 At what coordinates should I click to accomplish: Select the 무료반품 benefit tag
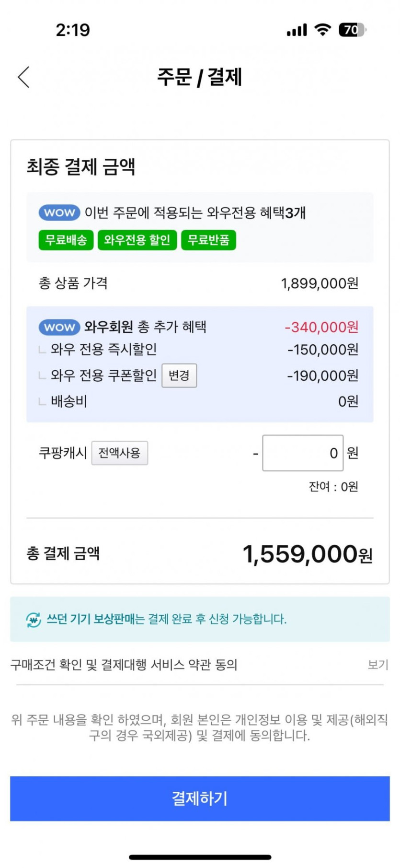coord(208,240)
